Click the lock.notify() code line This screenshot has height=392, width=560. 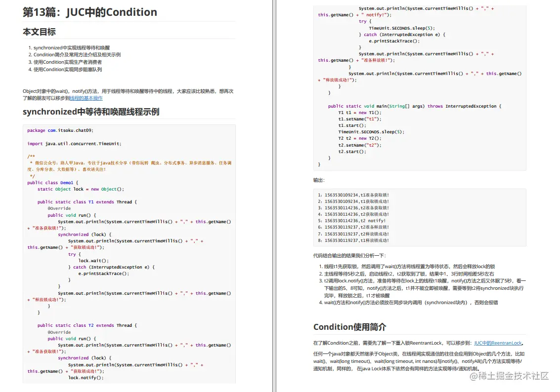tap(86, 377)
